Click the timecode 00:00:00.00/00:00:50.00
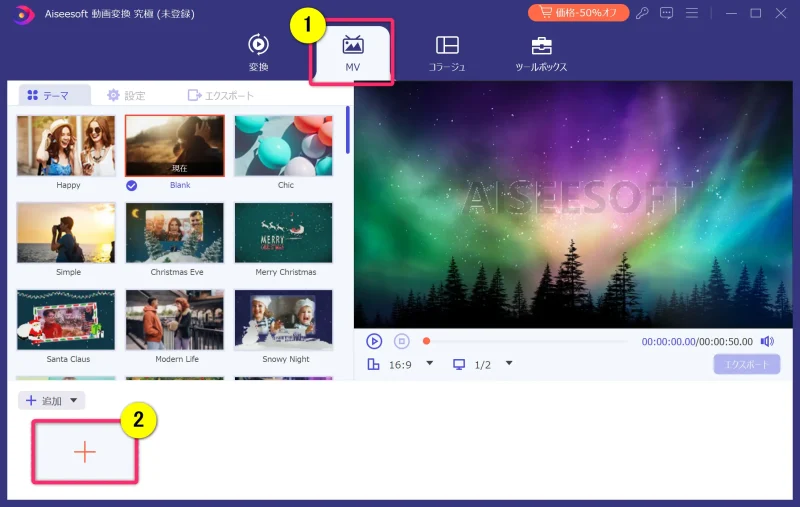800x507 pixels. (697, 342)
